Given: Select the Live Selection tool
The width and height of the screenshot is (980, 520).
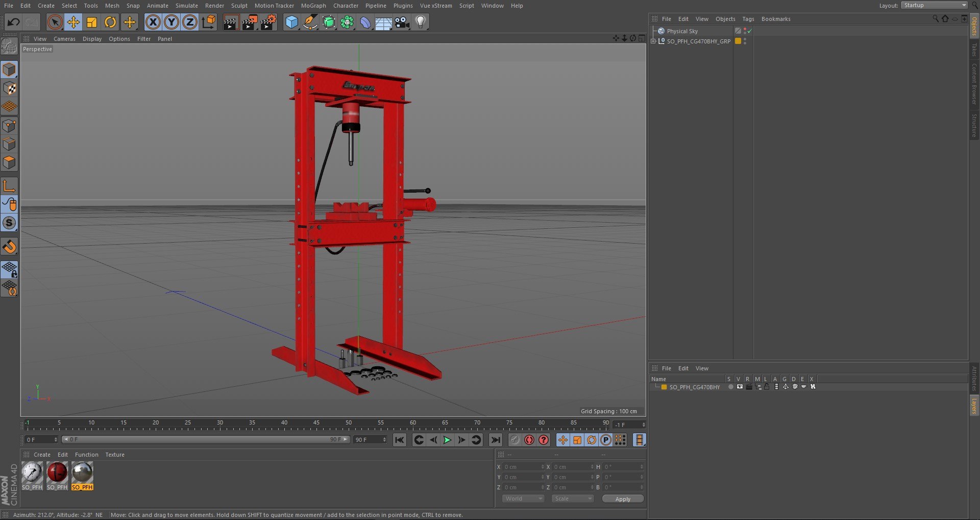Looking at the screenshot, I should 55,22.
